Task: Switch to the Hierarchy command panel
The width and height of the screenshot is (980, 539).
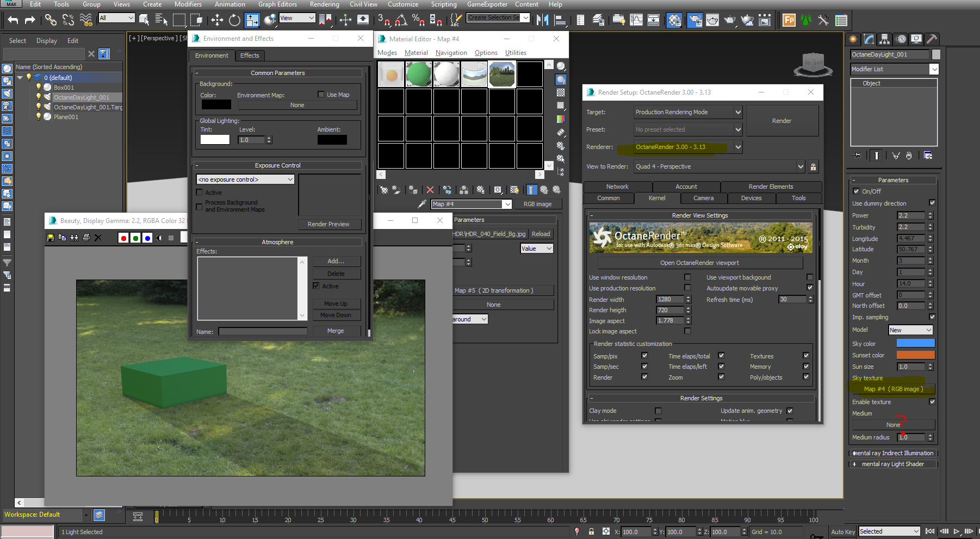Action: click(884, 39)
